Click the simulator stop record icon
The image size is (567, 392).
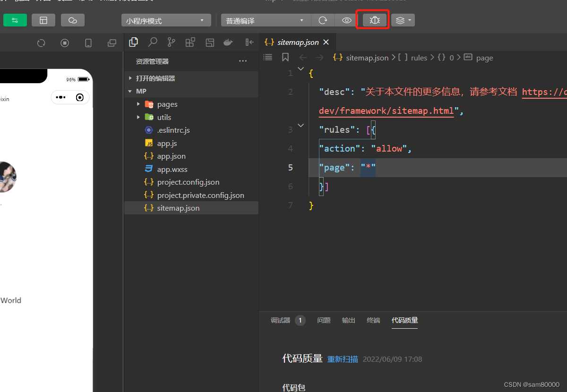click(65, 43)
